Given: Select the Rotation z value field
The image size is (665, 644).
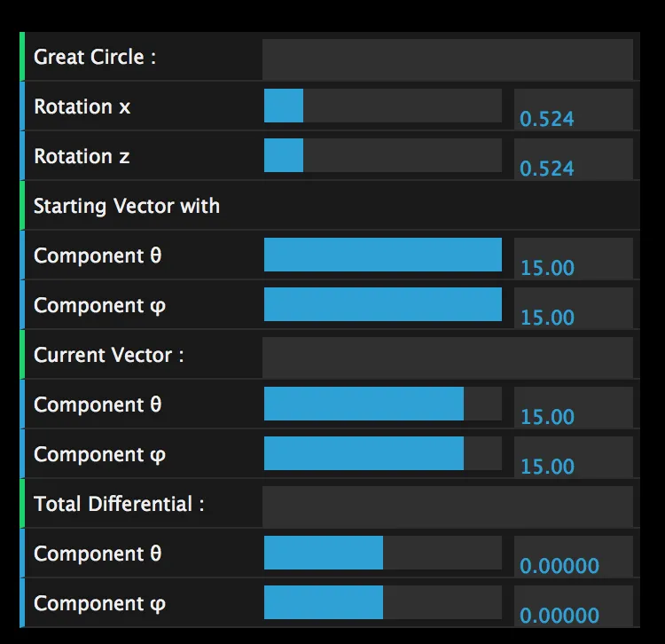Looking at the screenshot, I should tap(573, 159).
